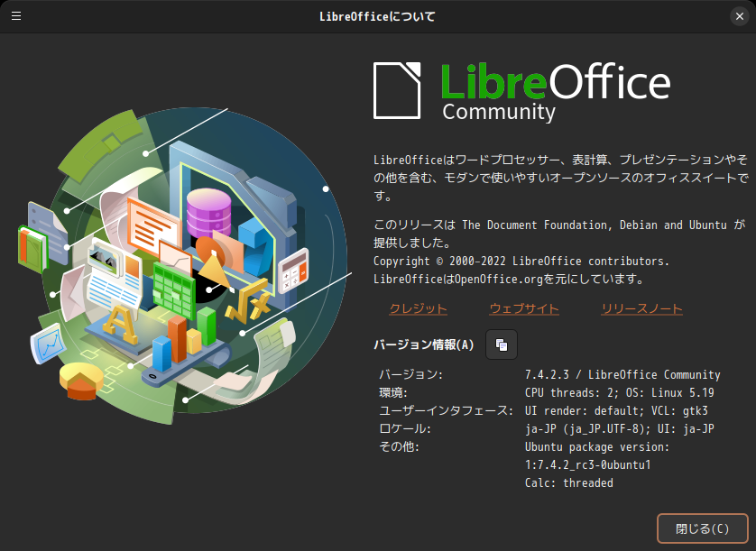Viewport: 756px width, 551px height.
Task: Click the Ubuntu package version: text
Action: click(x=597, y=447)
